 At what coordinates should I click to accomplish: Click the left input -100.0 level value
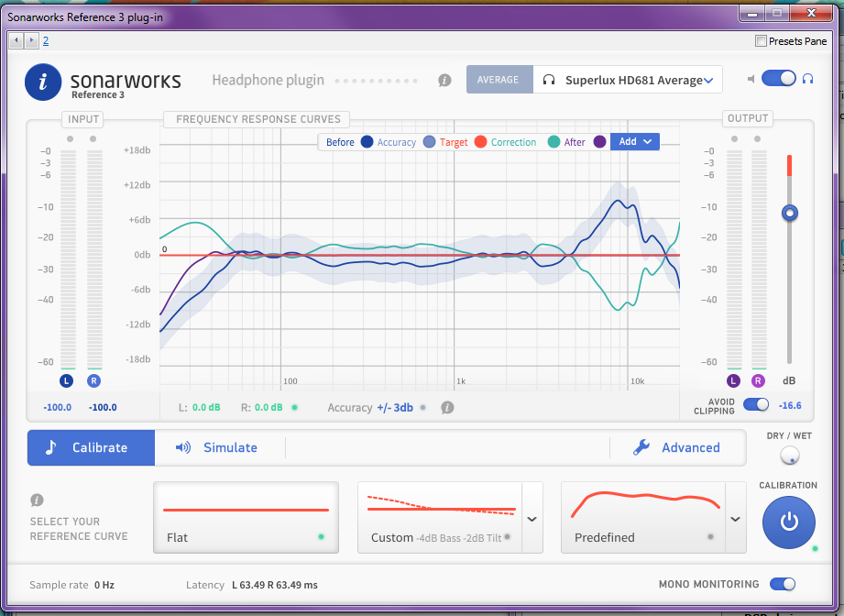point(57,407)
